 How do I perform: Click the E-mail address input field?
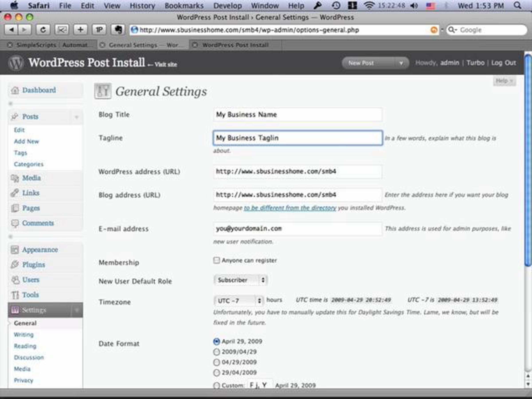pos(298,229)
